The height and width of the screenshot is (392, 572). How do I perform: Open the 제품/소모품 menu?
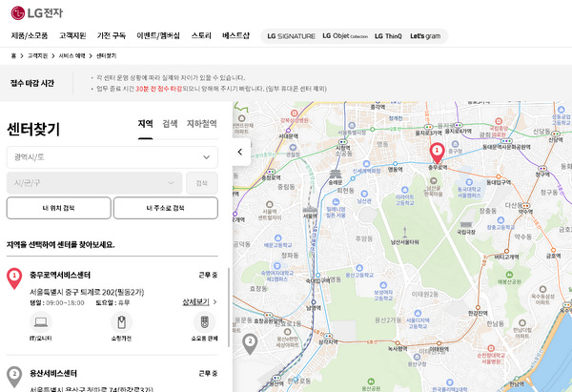(x=30, y=36)
